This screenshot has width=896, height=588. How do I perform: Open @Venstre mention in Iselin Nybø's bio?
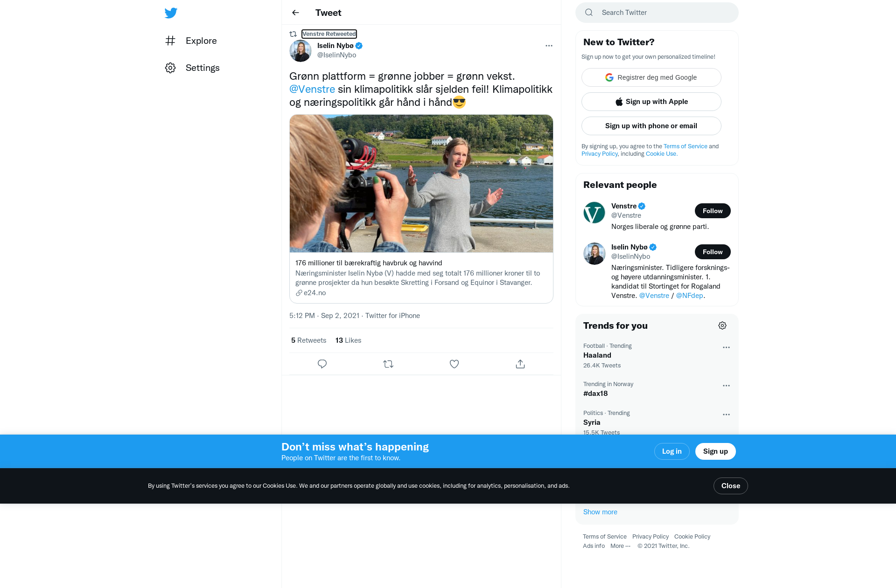click(654, 296)
